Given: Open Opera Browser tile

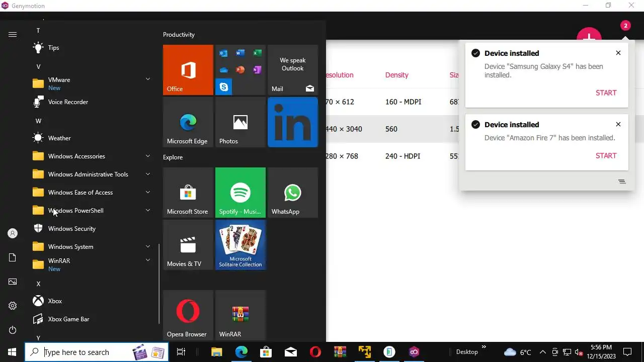Looking at the screenshot, I should (x=188, y=315).
